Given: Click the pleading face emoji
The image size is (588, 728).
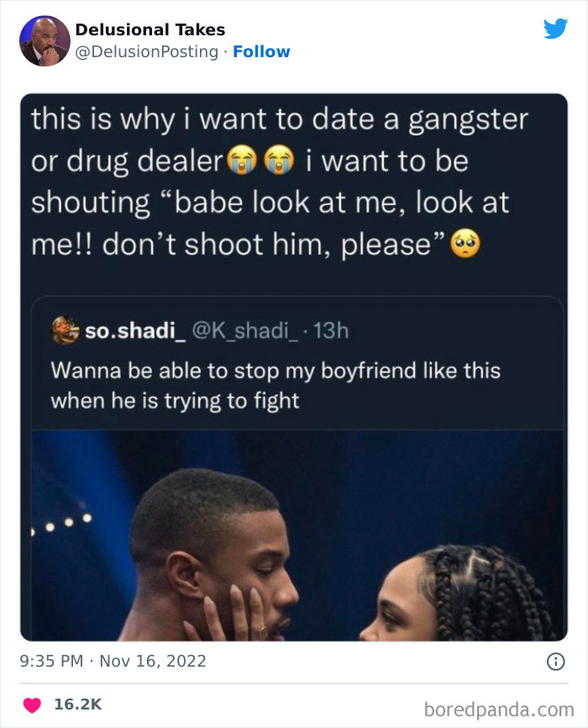Looking at the screenshot, I should point(465,244).
